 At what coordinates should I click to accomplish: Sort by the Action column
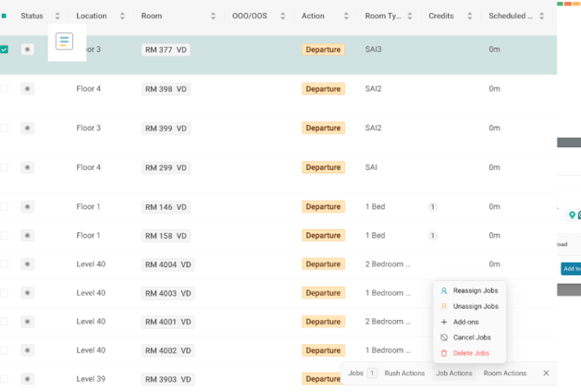tap(346, 16)
